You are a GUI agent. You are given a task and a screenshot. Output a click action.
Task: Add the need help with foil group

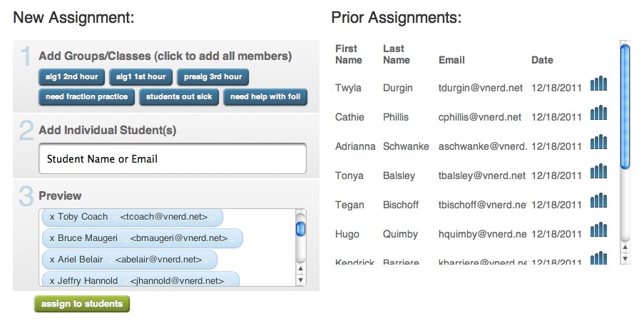265,97
